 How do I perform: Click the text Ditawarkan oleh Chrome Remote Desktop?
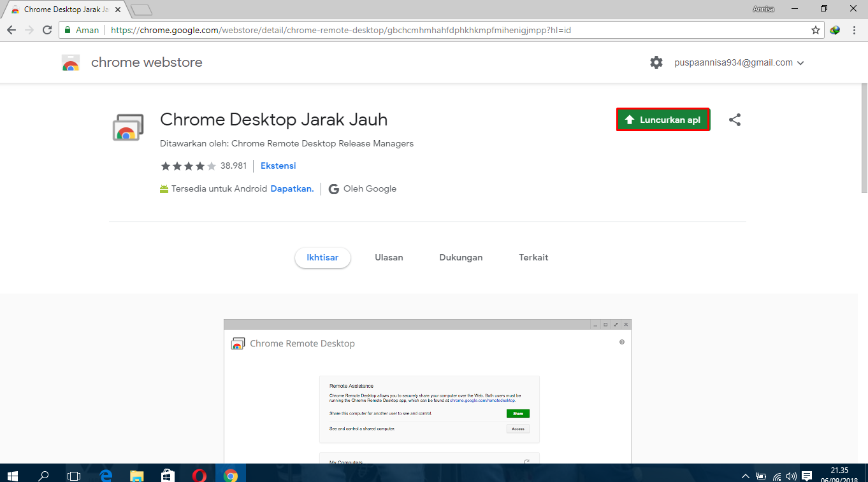coord(287,144)
